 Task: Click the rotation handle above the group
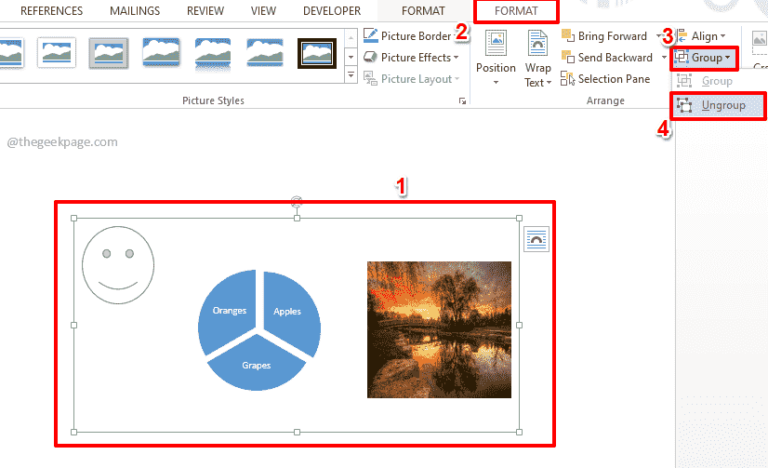coord(296,201)
